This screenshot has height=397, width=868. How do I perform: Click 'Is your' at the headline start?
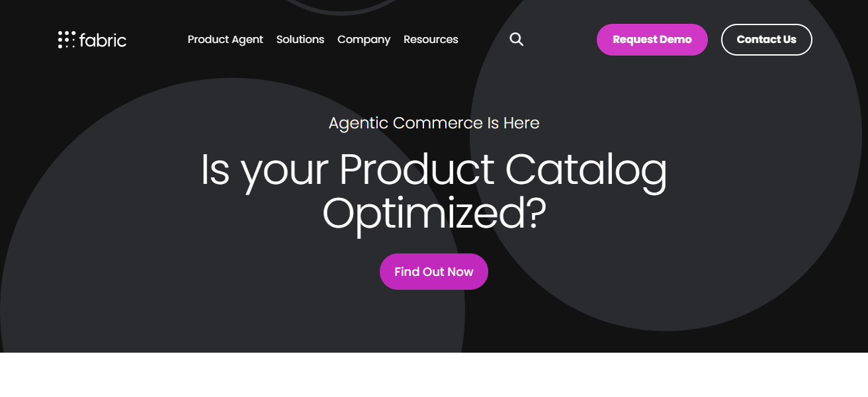(265, 169)
